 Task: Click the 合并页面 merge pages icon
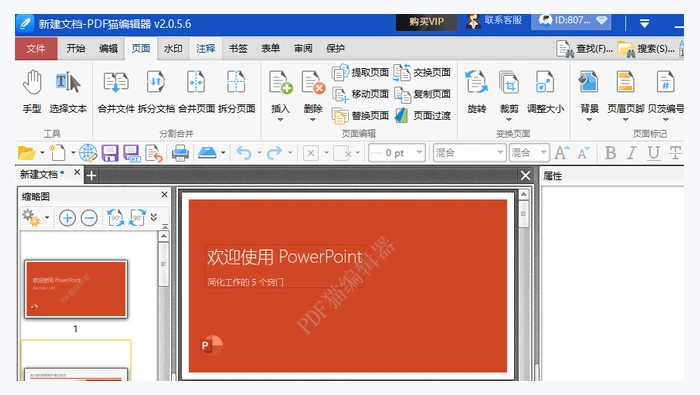[x=196, y=82]
